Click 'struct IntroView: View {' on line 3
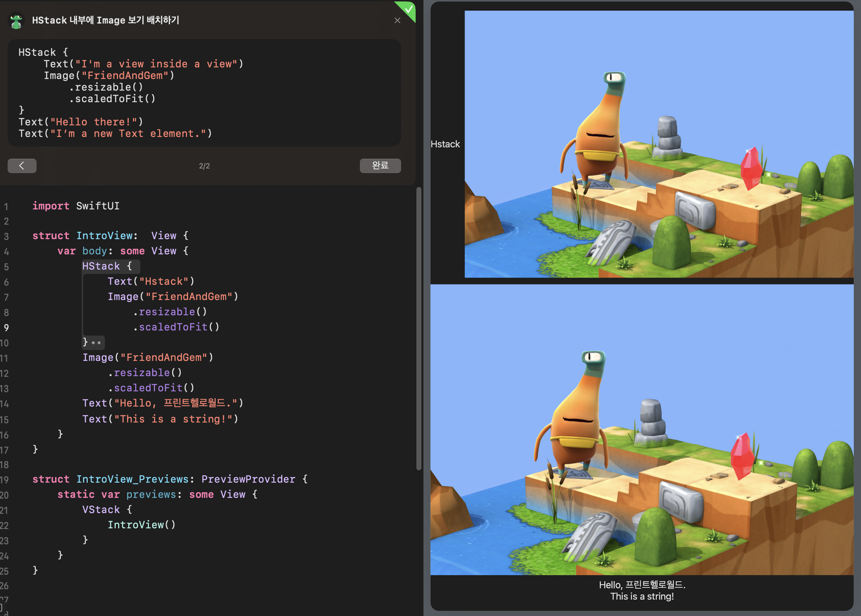 tap(111, 236)
